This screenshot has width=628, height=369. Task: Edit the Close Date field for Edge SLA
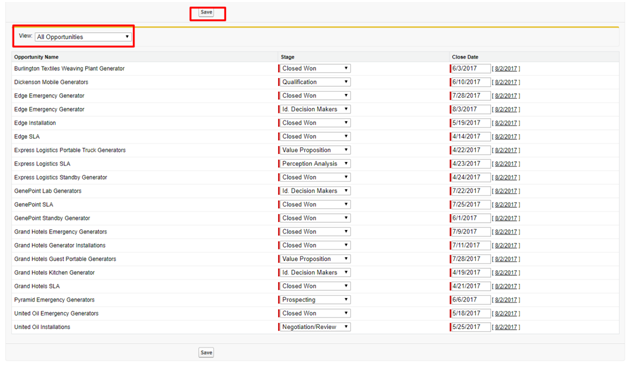tap(471, 137)
